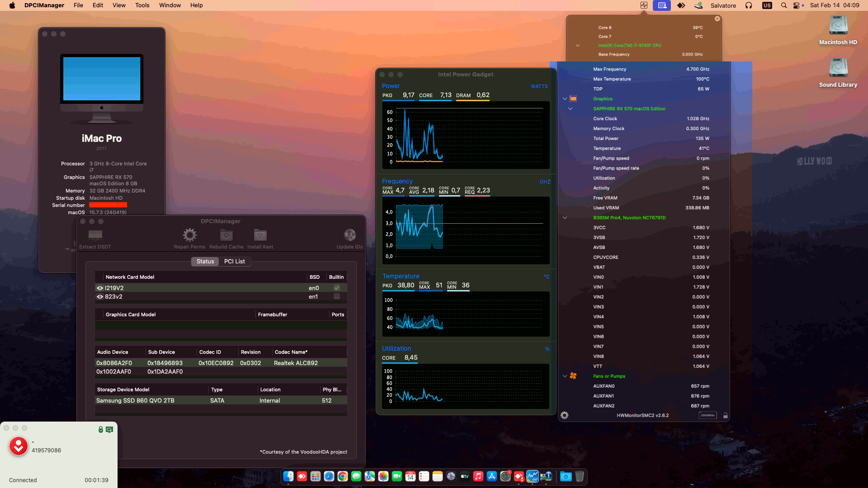Click the AnyDesk logo in session panel
Screen dimensions: 868x488
point(19,446)
